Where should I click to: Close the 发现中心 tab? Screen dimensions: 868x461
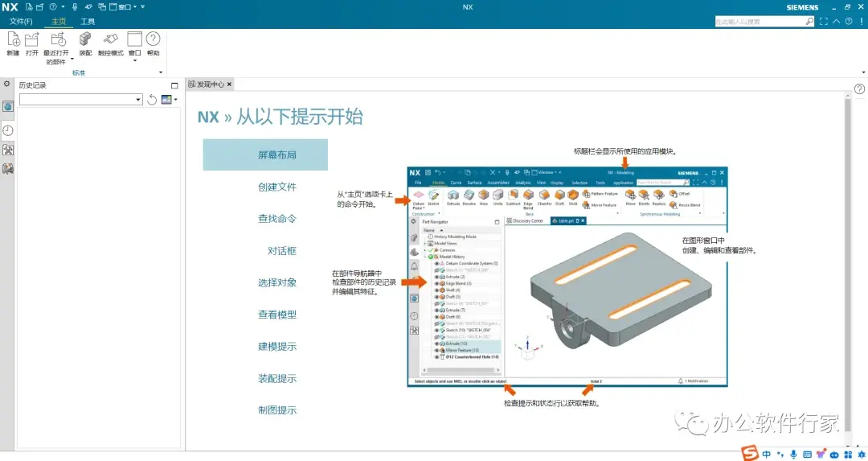[229, 84]
